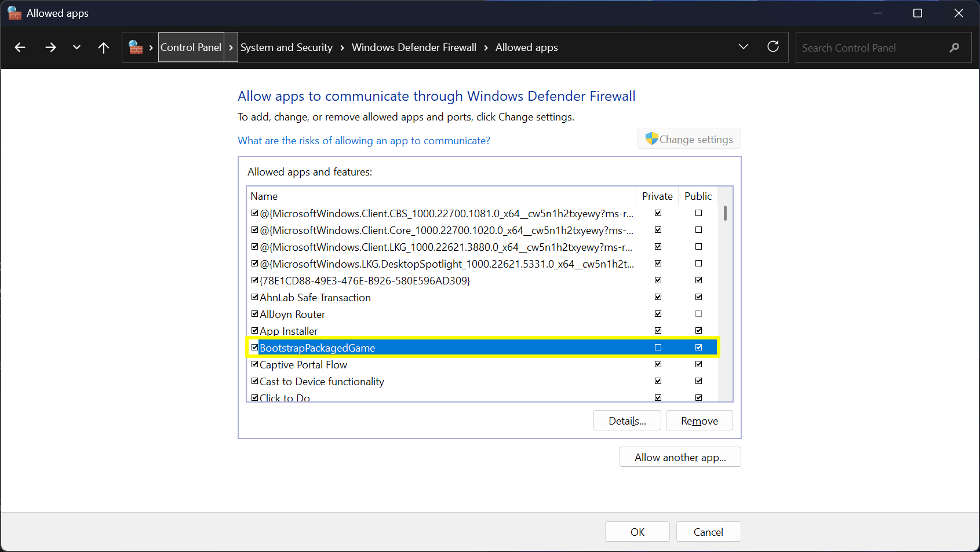Click the firewall icon in address bar
Screen dimensions: 980x552
click(x=136, y=47)
